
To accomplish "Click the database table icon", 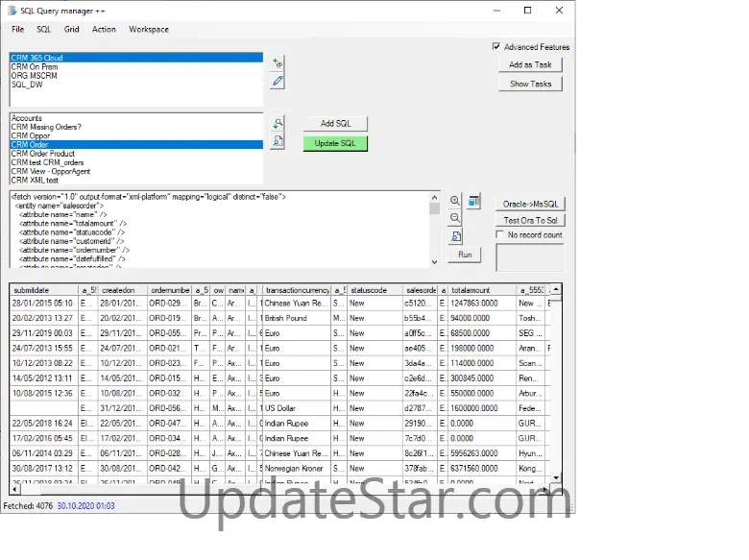I will click(473, 201).
